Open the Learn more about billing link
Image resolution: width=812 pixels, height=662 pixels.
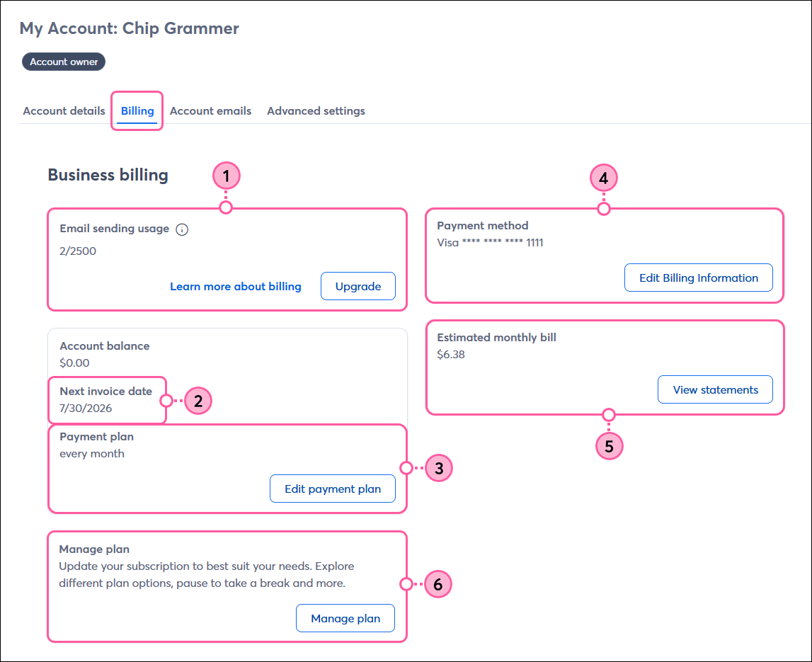click(236, 287)
